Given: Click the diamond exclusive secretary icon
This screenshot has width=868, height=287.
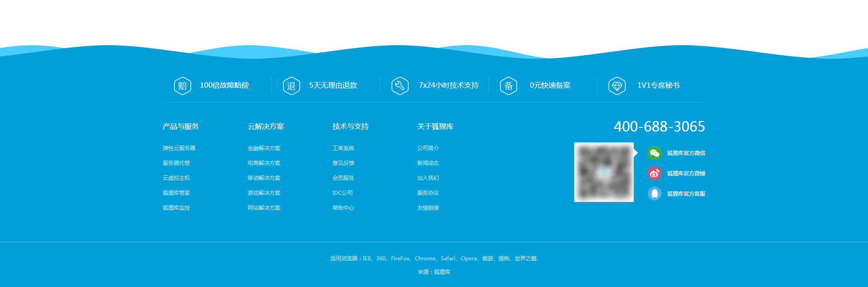Looking at the screenshot, I should pyautogui.click(x=617, y=85).
